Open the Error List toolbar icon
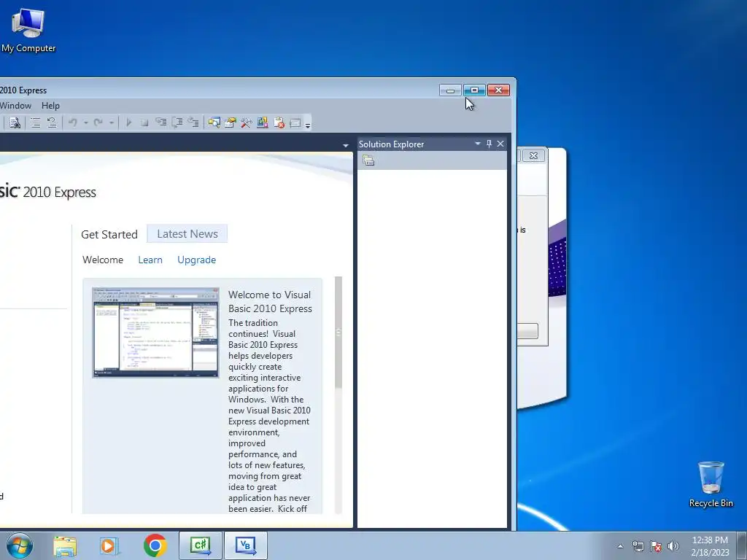The image size is (747, 560). click(x=279, y=122)
